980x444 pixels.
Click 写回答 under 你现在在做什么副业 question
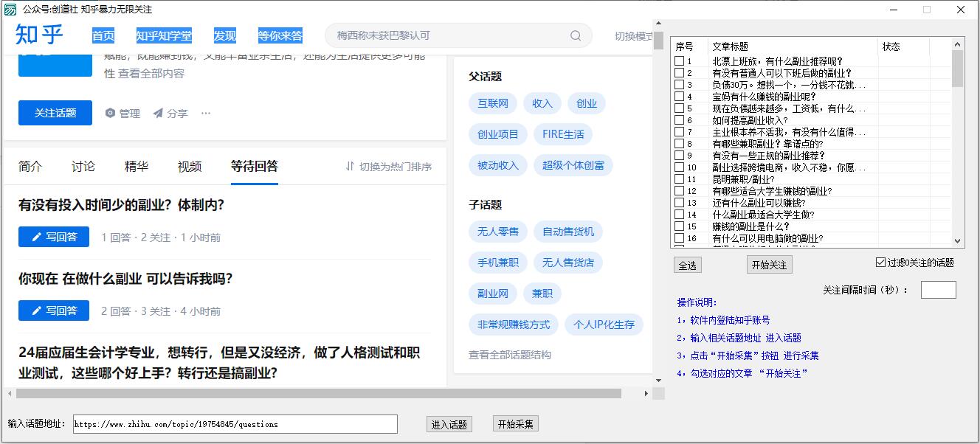(54, 311)
